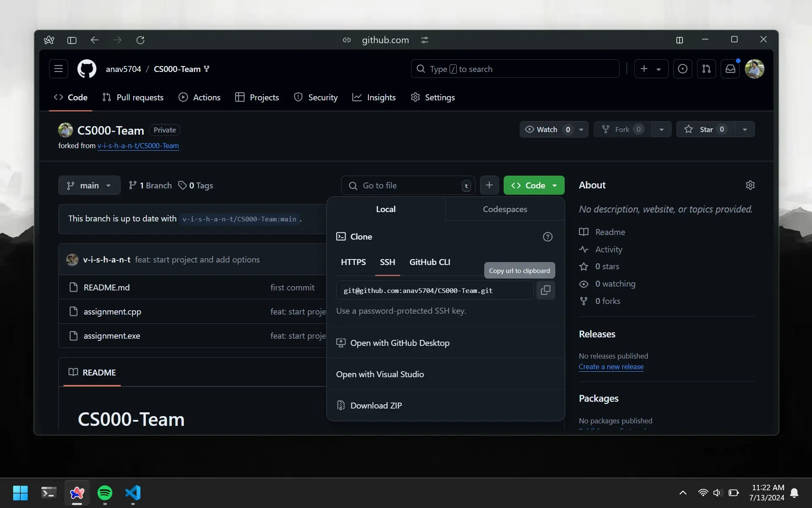Show hidden system tray icons
Screen dimensions: 812x508
683,493
